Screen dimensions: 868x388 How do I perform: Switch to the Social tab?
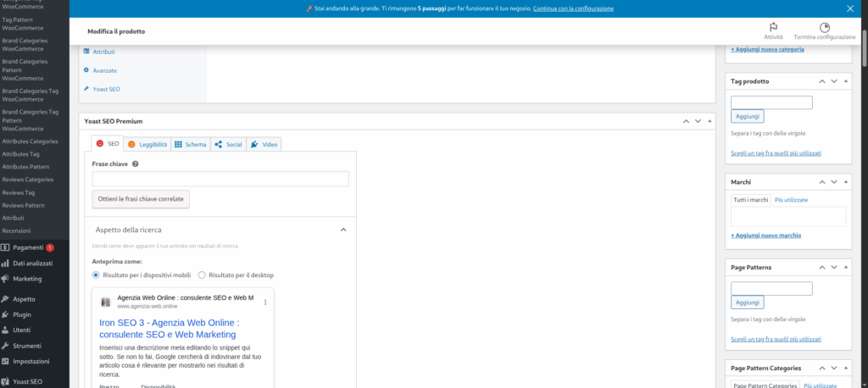tap(228, 145)
